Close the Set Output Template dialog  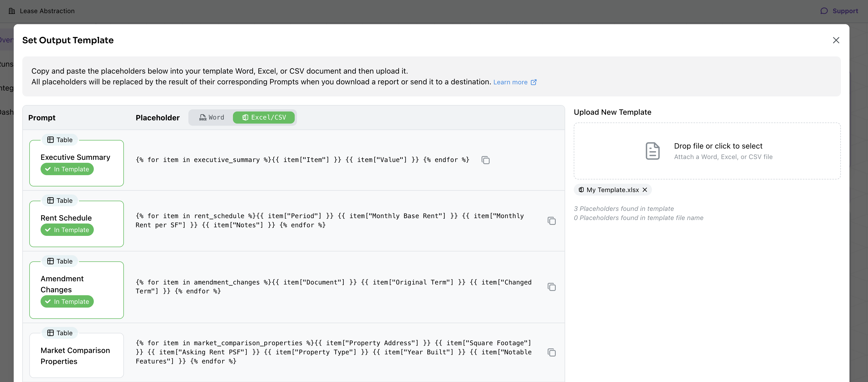(836, 40)
